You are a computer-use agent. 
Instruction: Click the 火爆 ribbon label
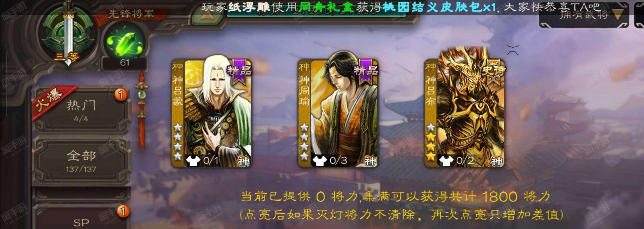(50, 100)
